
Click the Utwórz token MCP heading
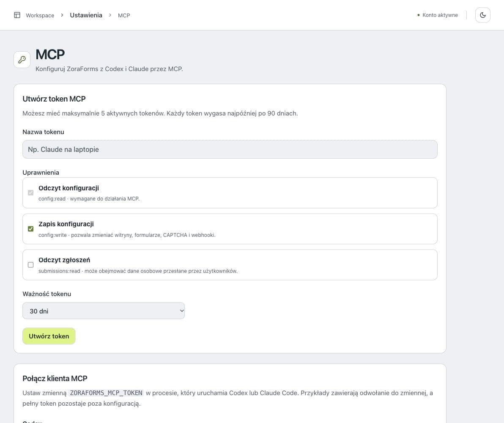[54, 99]
